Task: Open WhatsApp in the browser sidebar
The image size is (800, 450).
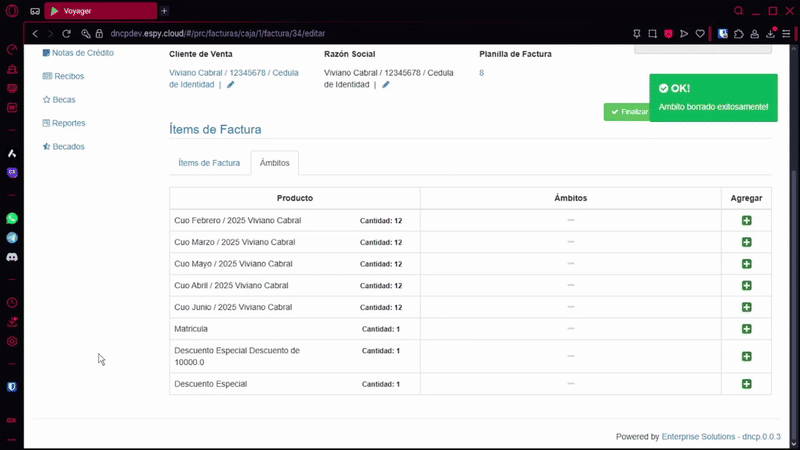Action: (x=12, y=218)
